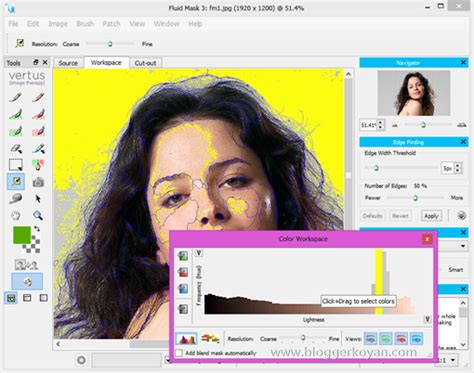Open the Edit menu
474x373 pixels.
33,24
